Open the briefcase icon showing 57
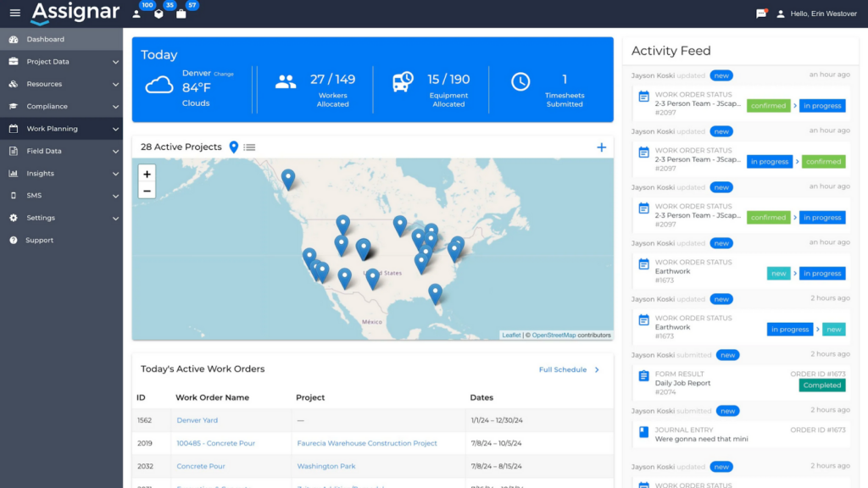The width and height of the screenshot is (868, 488). (181, 14)
